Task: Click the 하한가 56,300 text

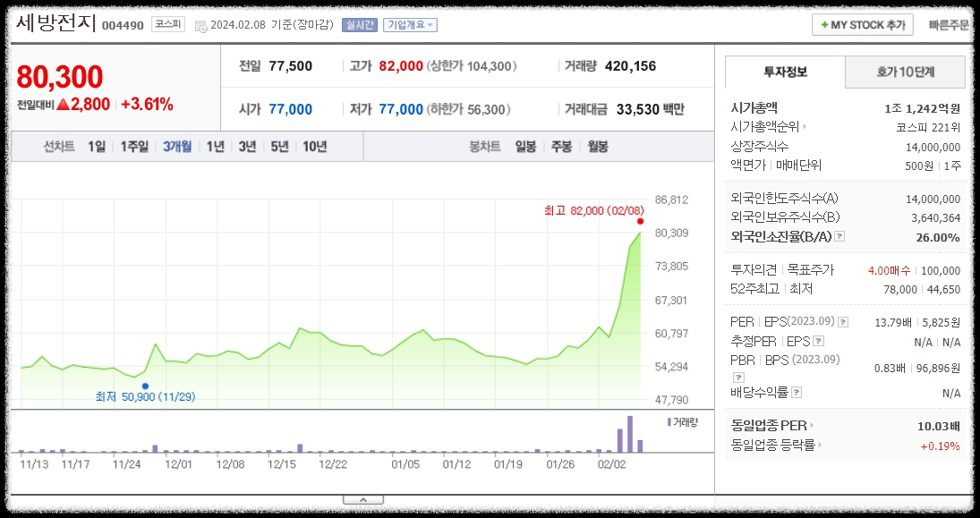Action: 469,109
